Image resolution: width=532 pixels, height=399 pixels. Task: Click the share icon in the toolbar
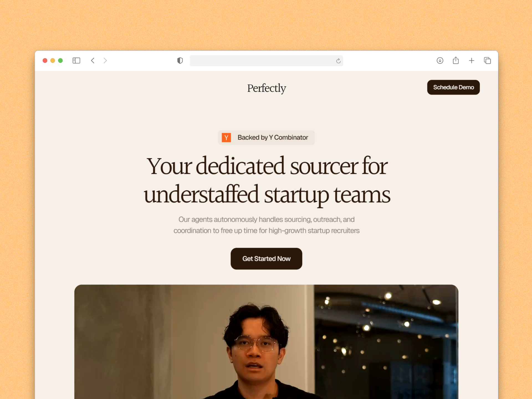tap(456, 60)
